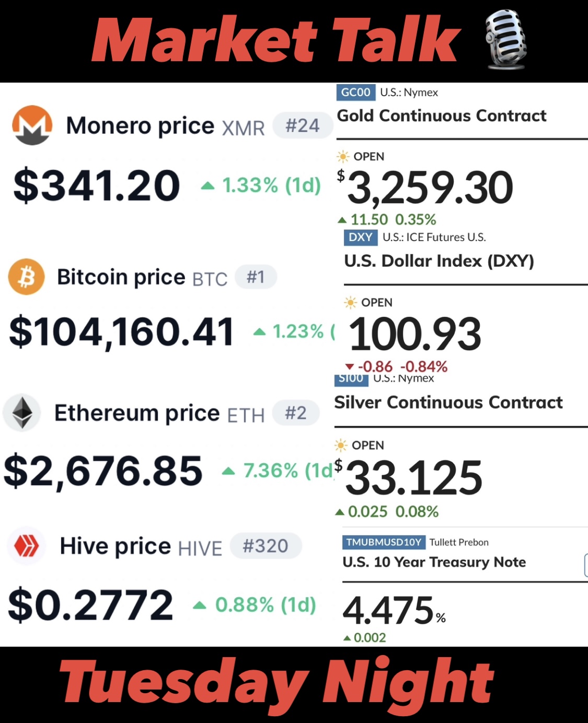Click the sun icon above gold price

tap(343, 156)
